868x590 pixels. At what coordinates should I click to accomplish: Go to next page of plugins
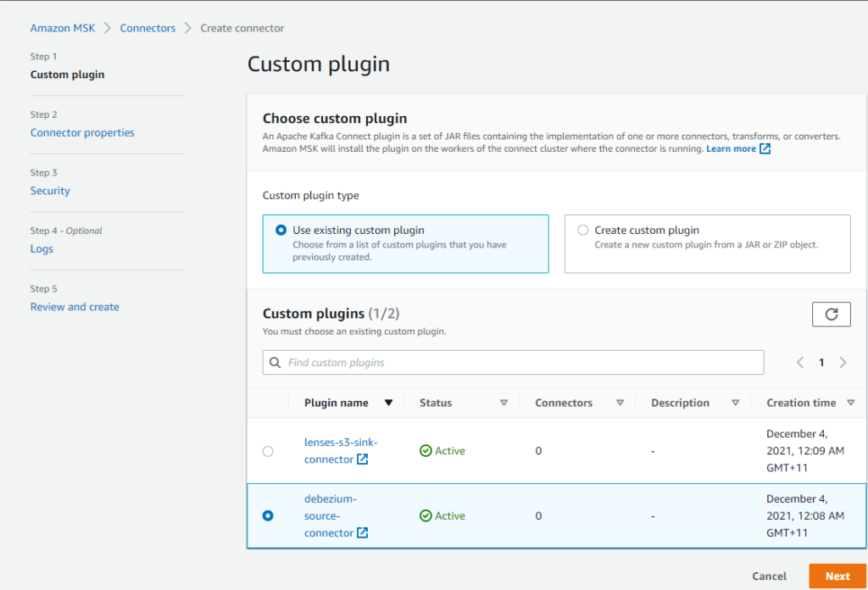(x=843, y=362)
